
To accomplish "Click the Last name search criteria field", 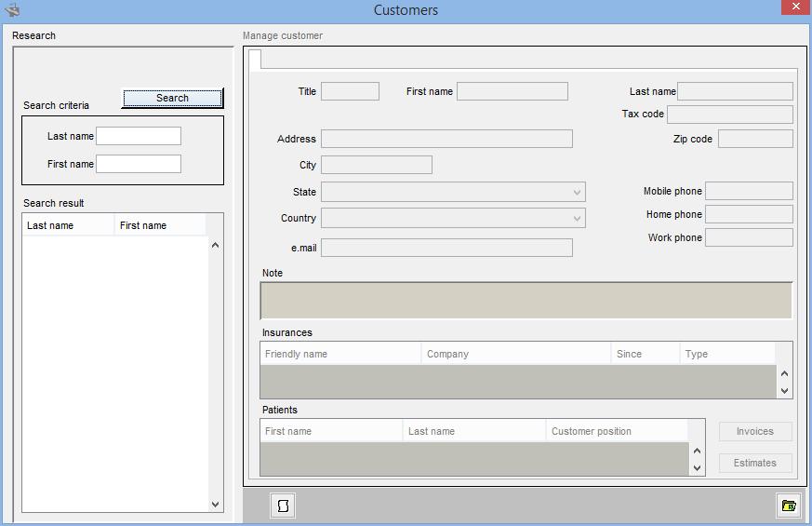I will [139, 136].
